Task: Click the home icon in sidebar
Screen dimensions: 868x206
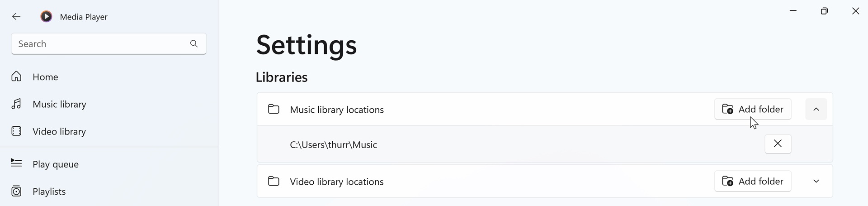Action: (x=16, y=77)
